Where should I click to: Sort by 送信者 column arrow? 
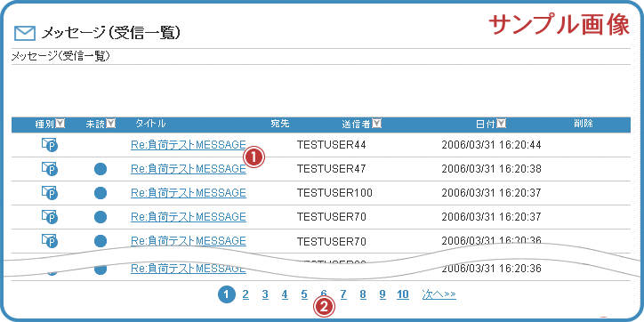point(376,124)
